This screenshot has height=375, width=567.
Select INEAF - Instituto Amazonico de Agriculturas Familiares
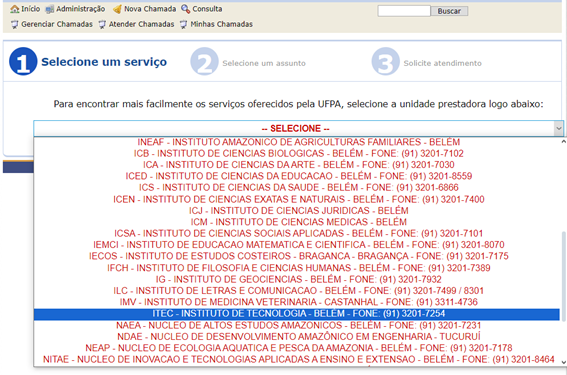[297, 142]
